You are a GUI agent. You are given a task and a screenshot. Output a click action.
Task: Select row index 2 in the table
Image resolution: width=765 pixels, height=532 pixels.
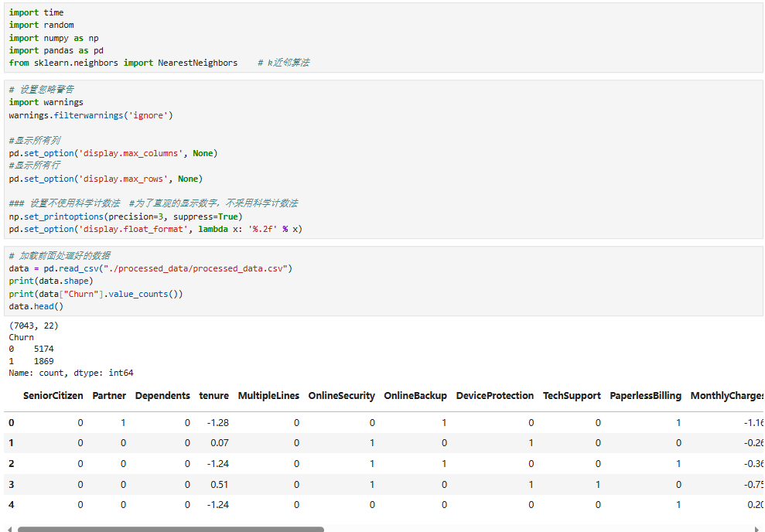click(x=12, y=464)
